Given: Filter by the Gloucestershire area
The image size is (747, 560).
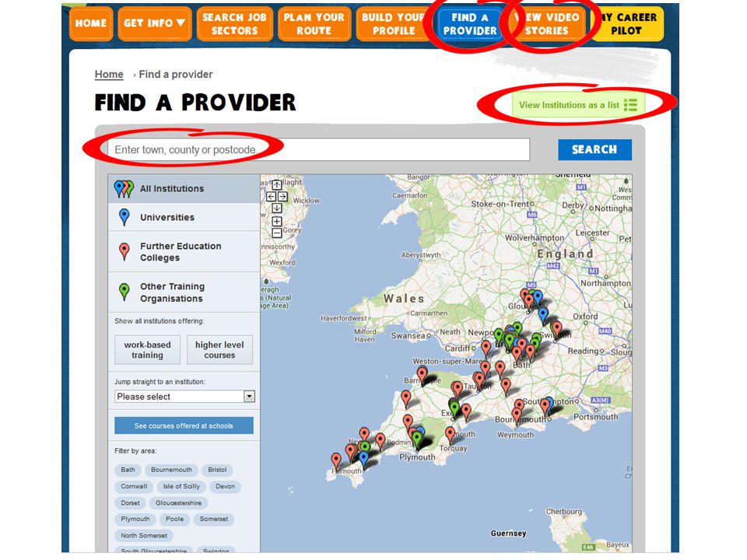Looking at the screenshot, I should pos(179,503).
